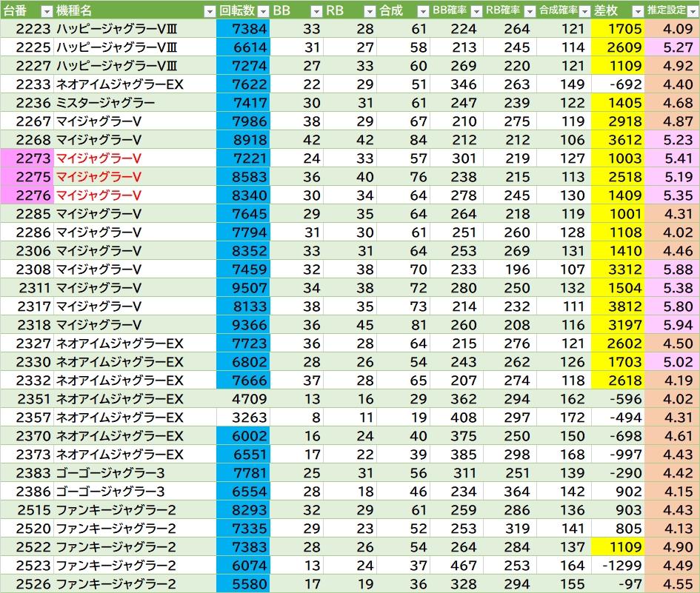Image resolution: width=700 pixels, height=593 pixels.
Task: Click estimated setting cell 5.80
Action: coord(672,306)
